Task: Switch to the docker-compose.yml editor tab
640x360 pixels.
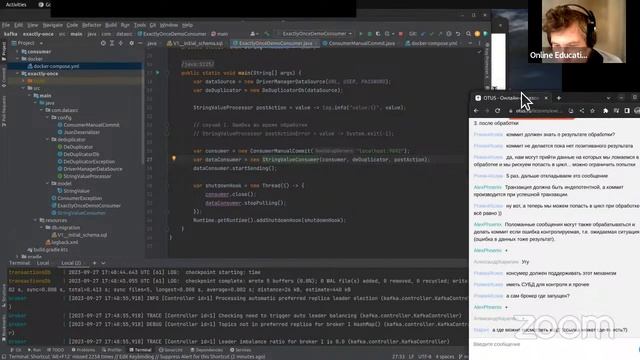Action: (431, 43)
